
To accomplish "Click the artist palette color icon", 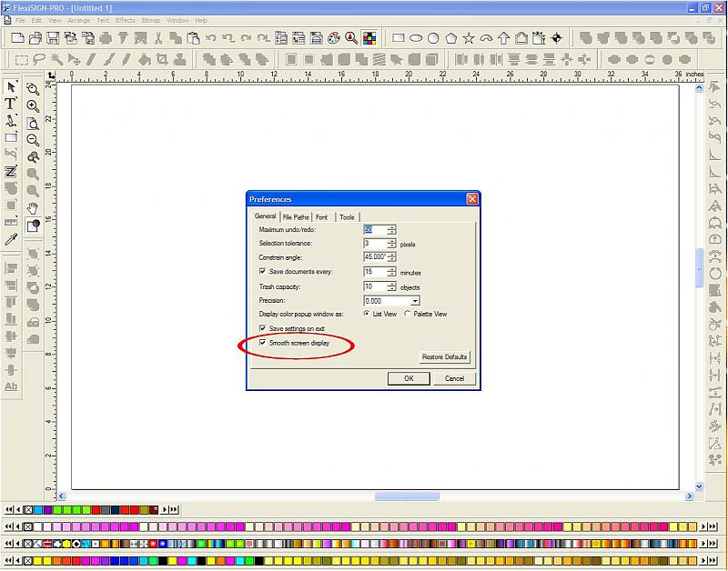I will point(334,38).
